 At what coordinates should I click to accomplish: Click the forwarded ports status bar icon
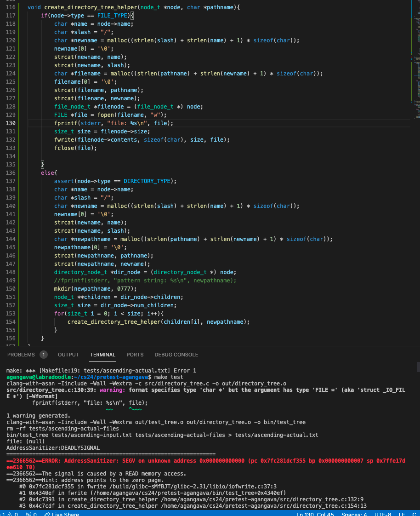click(x=32, y=514)
